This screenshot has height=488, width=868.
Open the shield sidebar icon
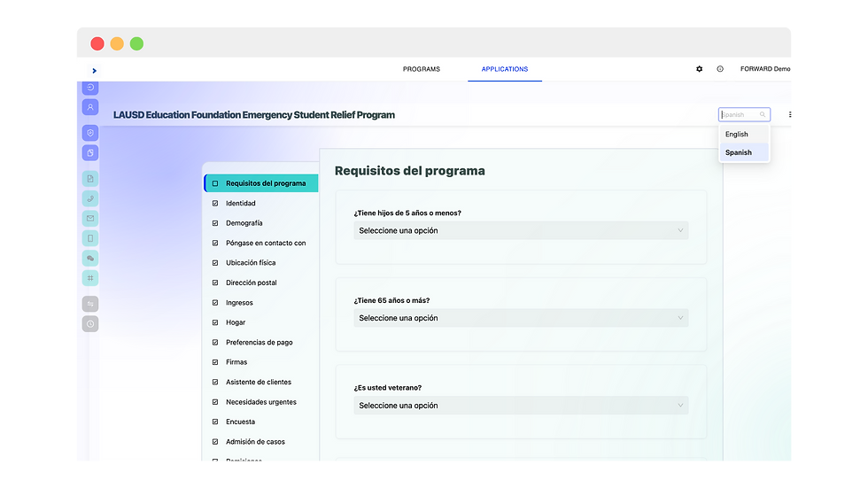pyautogui.click(x=90, y=133)
